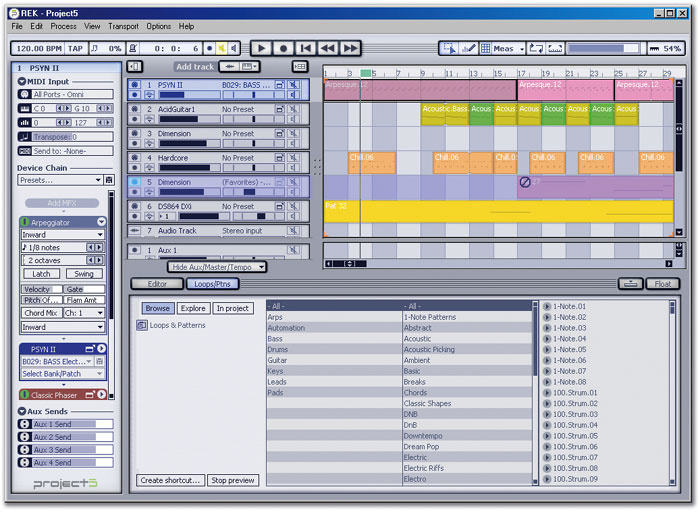Viewport: 700px width, 512px height.
Task: Open the AcidGuitar1 instrument window icon
Action: (279, 109)
